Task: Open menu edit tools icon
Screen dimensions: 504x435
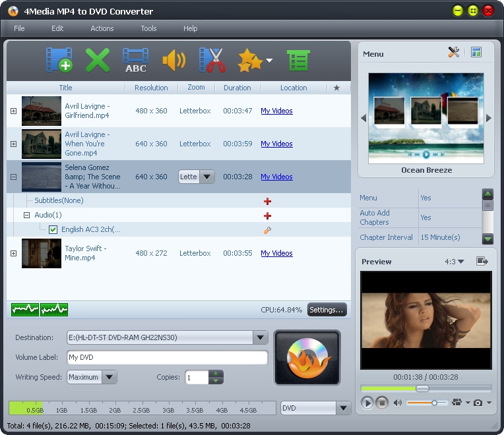Action: click(x=454, y=52)
